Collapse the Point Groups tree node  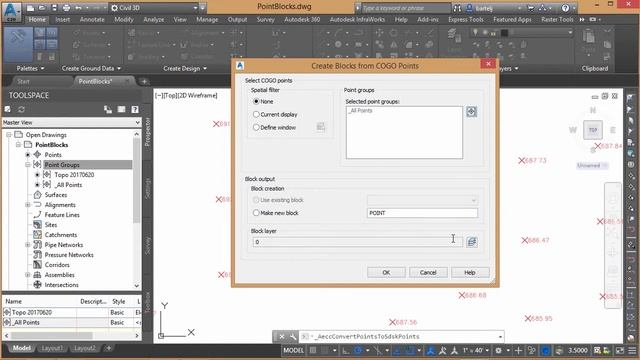[x=28, y=164]
